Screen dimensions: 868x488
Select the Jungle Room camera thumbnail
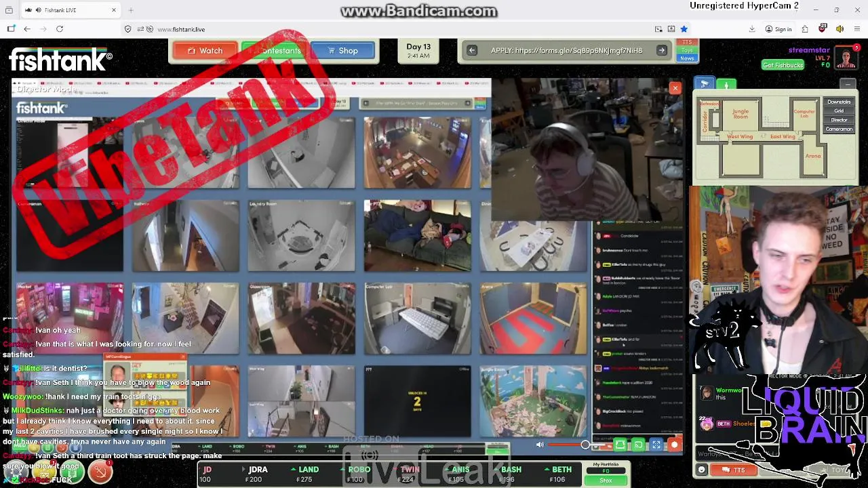pyautogui.click(x=533, y=402)
